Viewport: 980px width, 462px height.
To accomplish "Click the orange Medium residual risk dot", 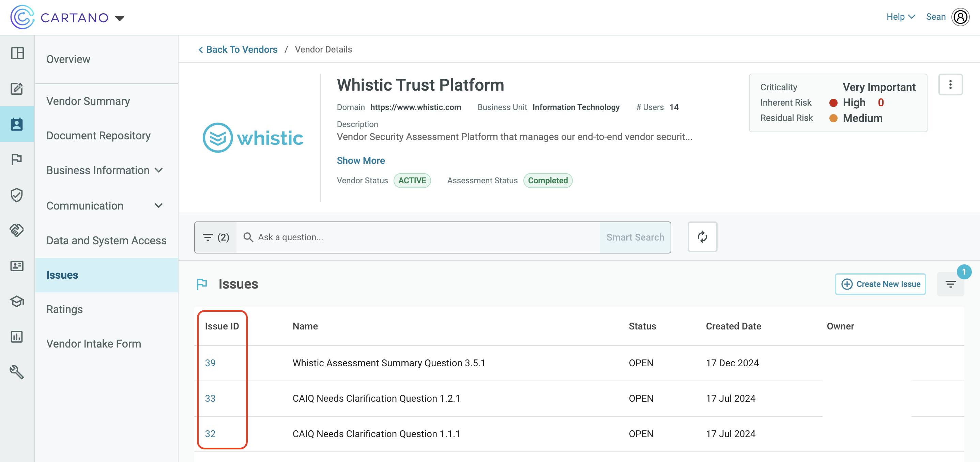I will [x=833, y=118].
